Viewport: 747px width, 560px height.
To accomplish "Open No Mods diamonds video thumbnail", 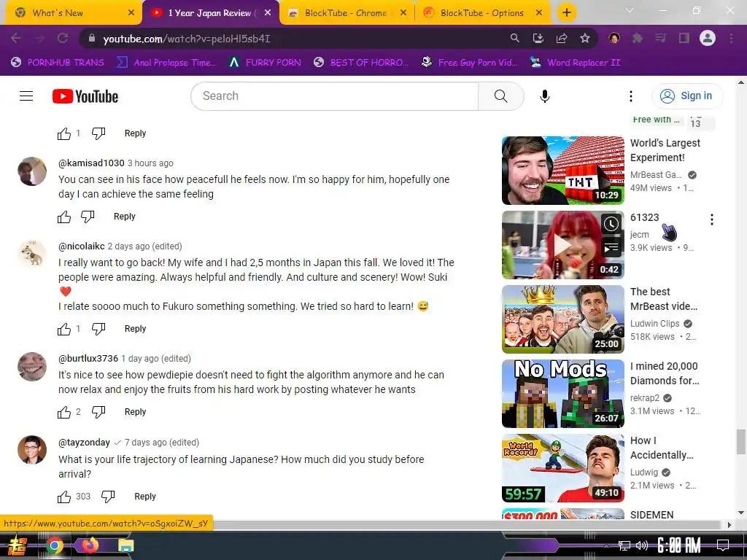I will (x=562, y=394).
